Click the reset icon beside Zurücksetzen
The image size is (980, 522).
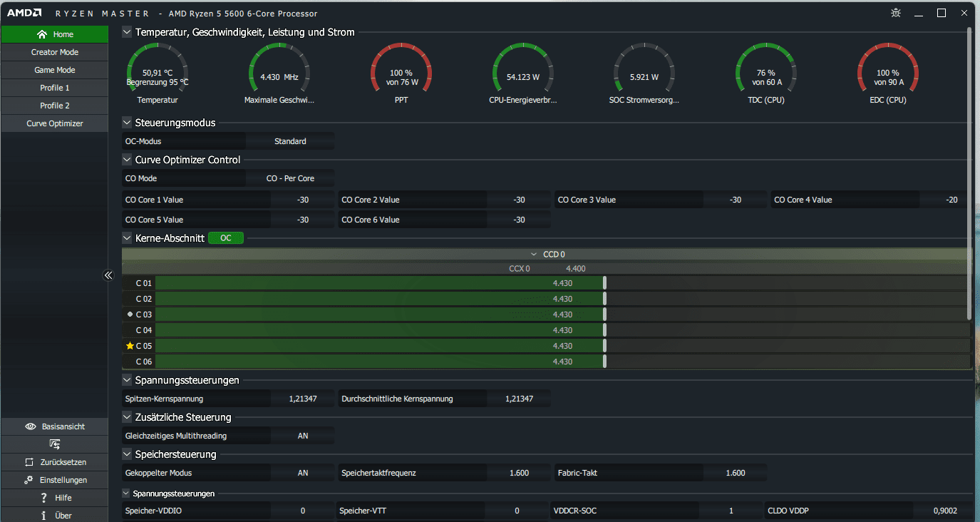point(29,462)
